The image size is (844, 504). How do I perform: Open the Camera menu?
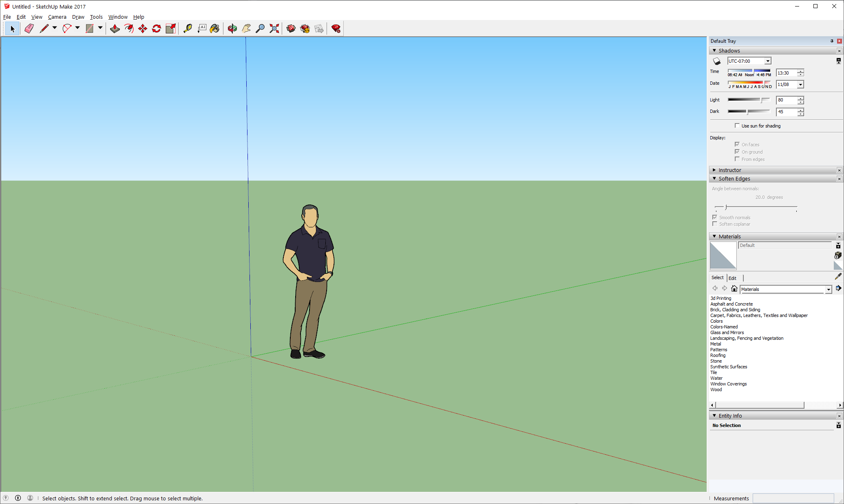57,17
